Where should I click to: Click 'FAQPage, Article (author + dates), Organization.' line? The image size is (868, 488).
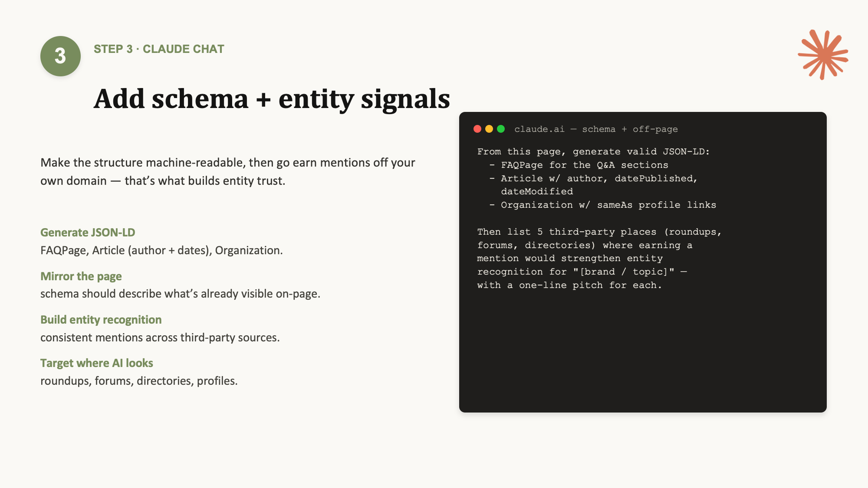[161, 250]
